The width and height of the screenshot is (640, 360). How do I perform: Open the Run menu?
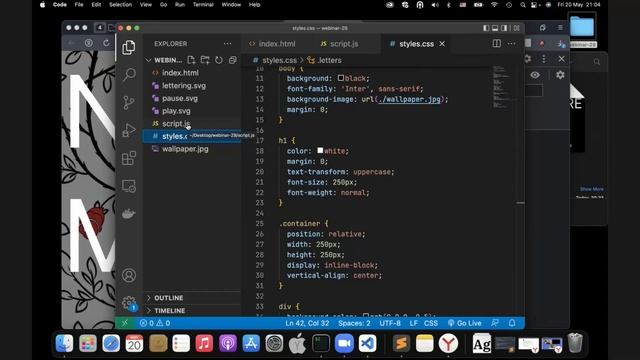click(180, 5)
